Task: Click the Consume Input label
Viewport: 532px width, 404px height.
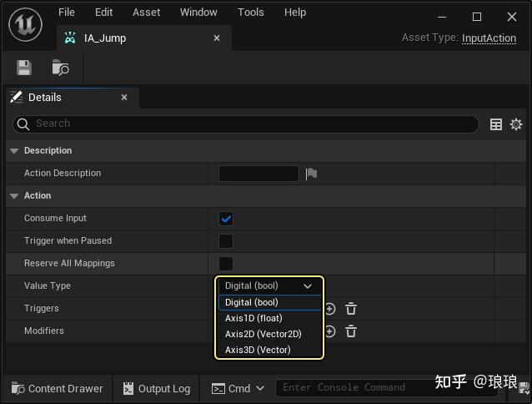Action: pos(55,218)
